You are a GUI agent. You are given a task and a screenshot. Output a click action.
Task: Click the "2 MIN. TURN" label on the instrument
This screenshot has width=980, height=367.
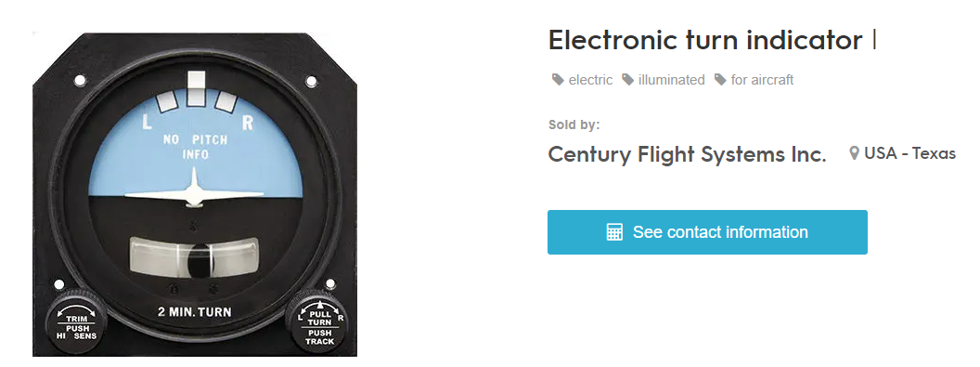194,310
